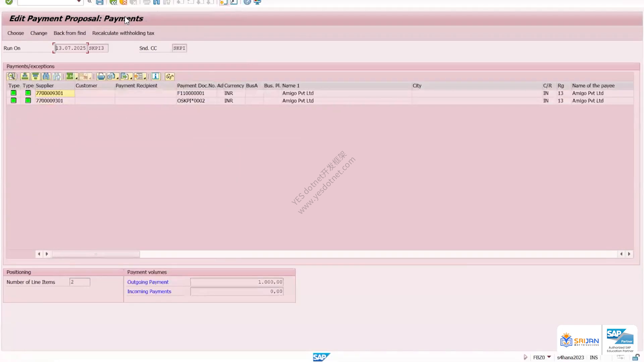Image resolution: width=644 pixels, height=362 pixels.
Task: Sort descending using the ALV toolbar icon
Action: point(35,76)
